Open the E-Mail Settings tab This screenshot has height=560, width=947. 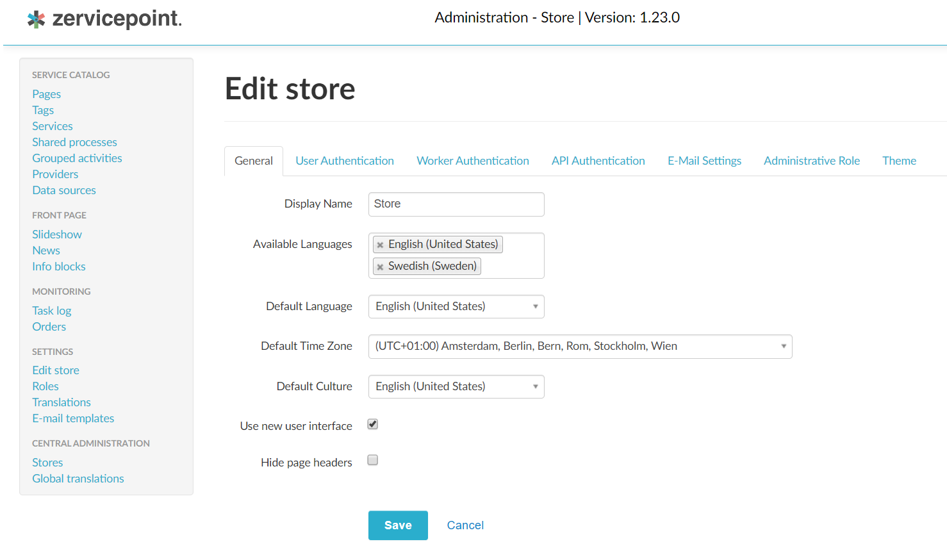(704, 161)
